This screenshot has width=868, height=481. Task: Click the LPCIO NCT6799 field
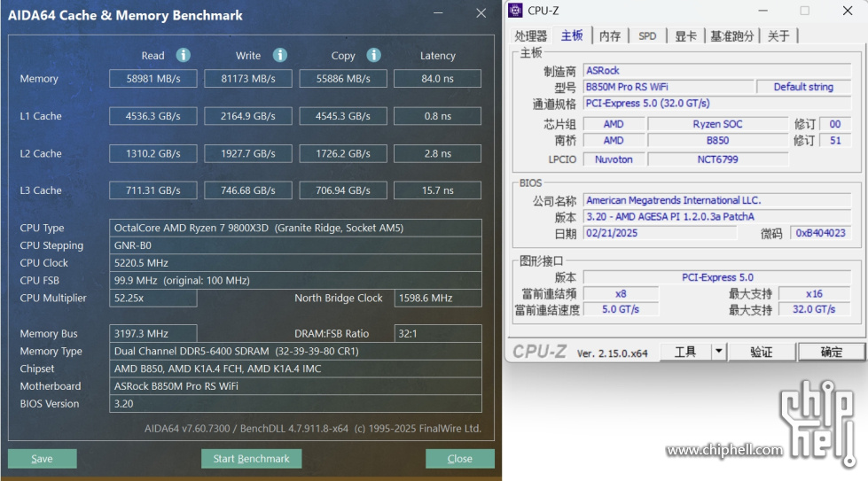(x=717, y=159)
